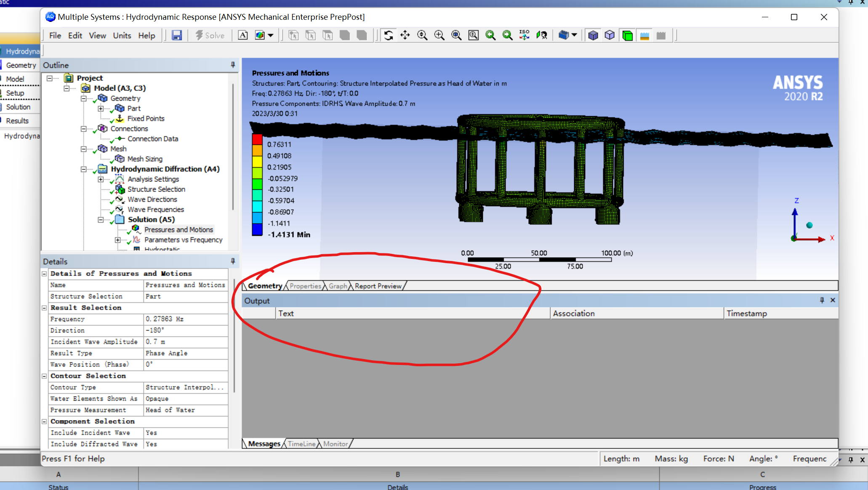Toggle the Show Mesh cube icon

click(593, 35)
